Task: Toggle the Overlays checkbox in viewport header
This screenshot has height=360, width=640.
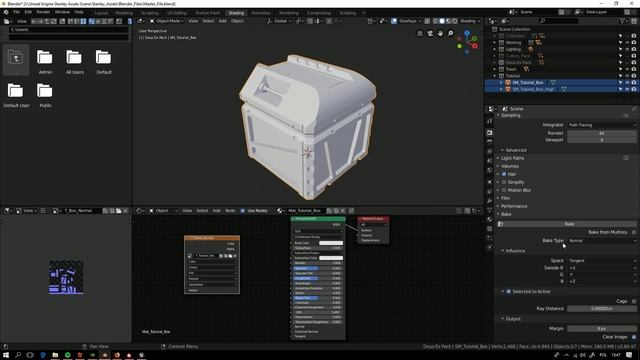Action: pos(394,21)
